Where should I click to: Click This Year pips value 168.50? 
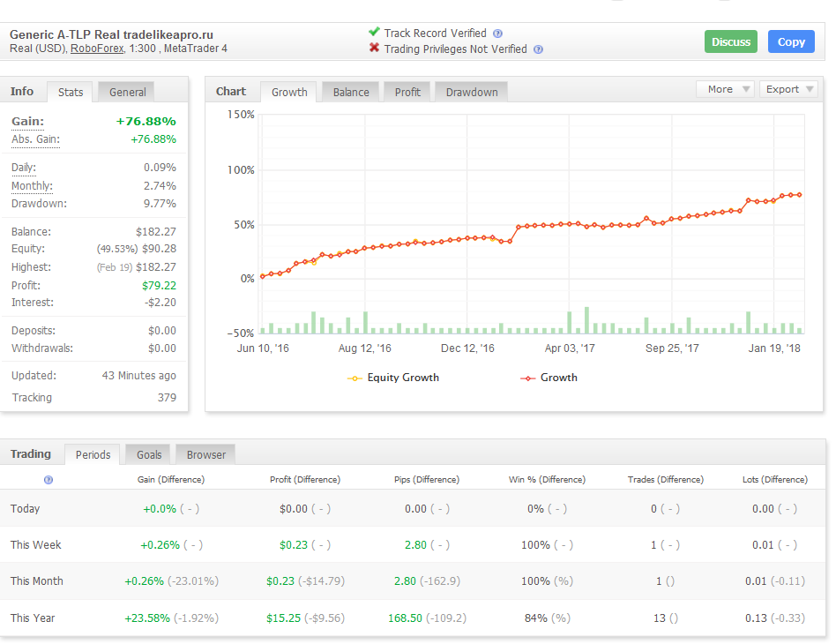pyautogui.click(x=405, y=618)
